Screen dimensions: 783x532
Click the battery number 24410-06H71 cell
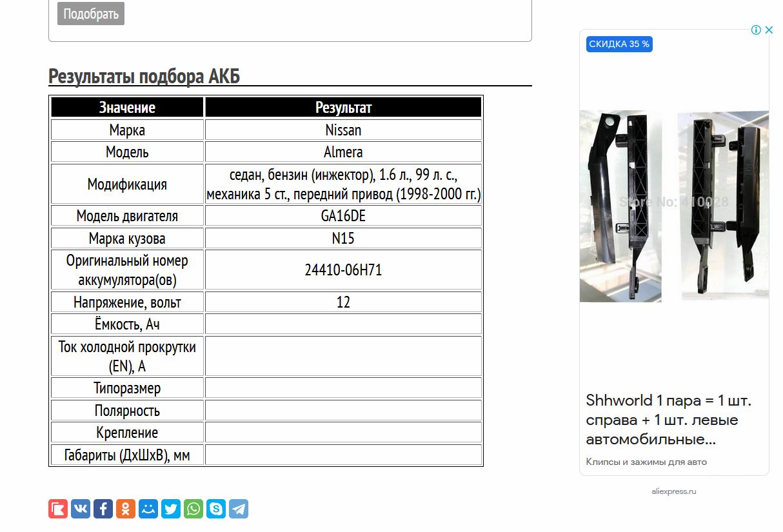pos(343,270)
